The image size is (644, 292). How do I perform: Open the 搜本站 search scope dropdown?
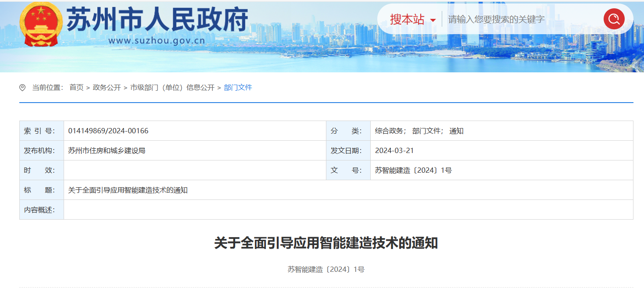pos(407,19)
